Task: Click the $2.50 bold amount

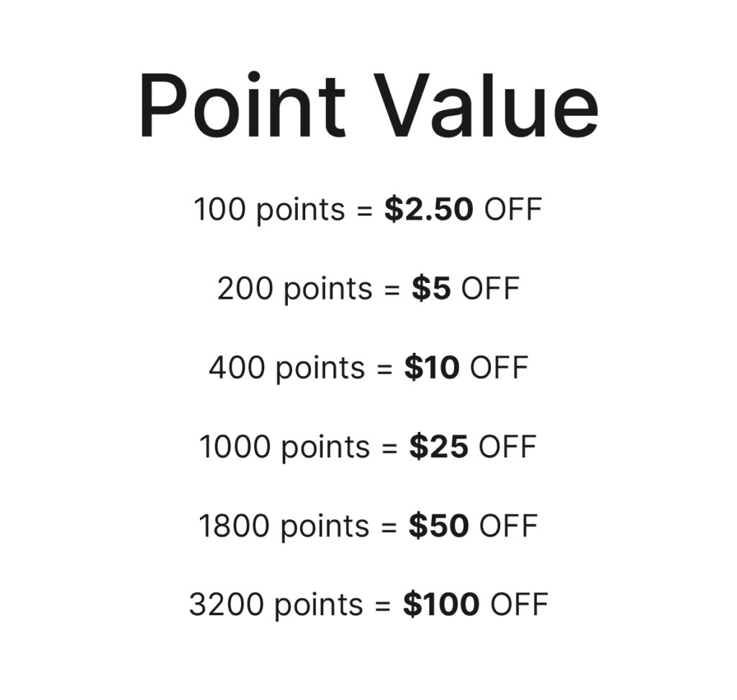Action: (429, 210)
